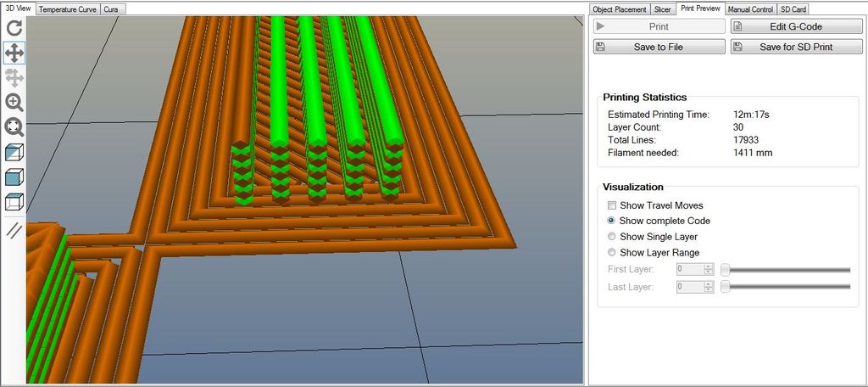The image size is (868, 387).
Task: Open the Temperature Curve tab
Action: 68,9
